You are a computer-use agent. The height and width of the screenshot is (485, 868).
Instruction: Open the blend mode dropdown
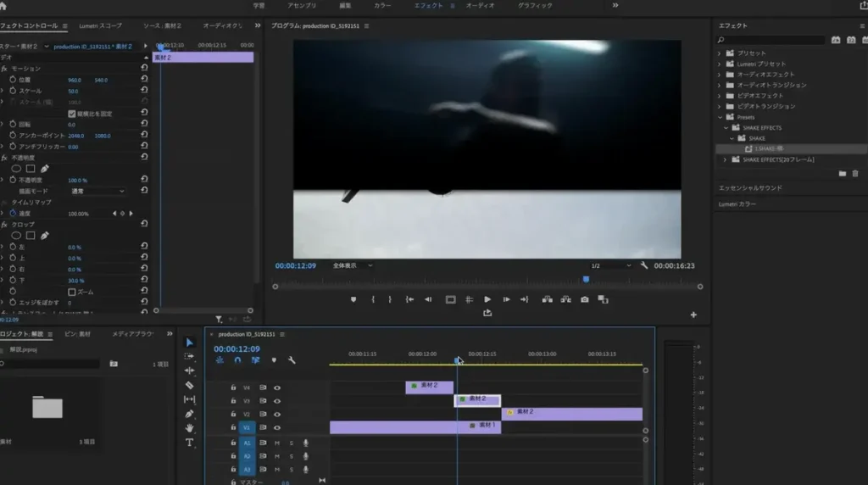click(97, 191)
